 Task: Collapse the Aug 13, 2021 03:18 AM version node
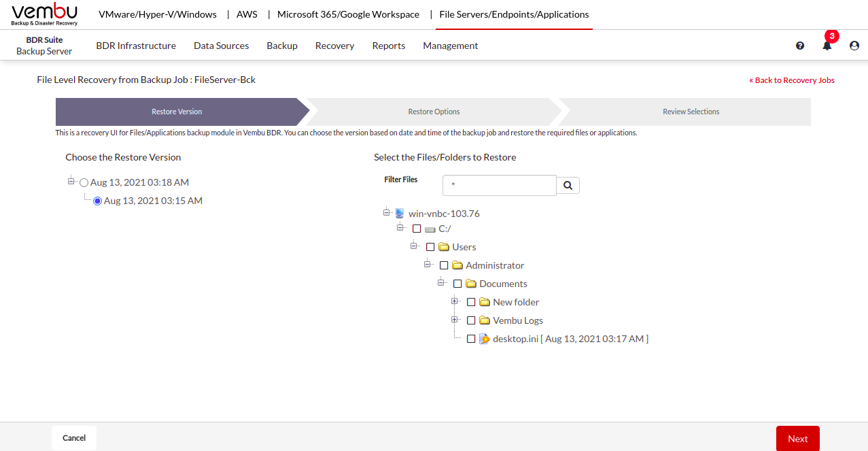pos(71,181)
